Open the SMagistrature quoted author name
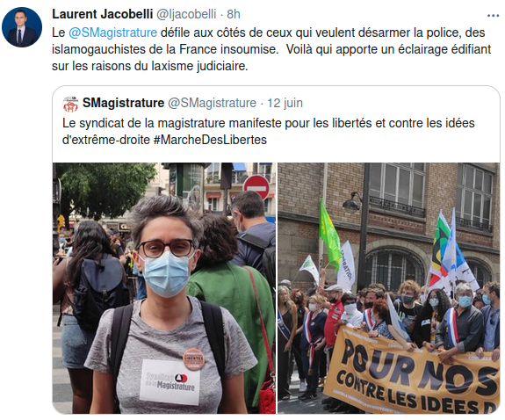Viewport: 505px width, 420px height. (123, 103)
